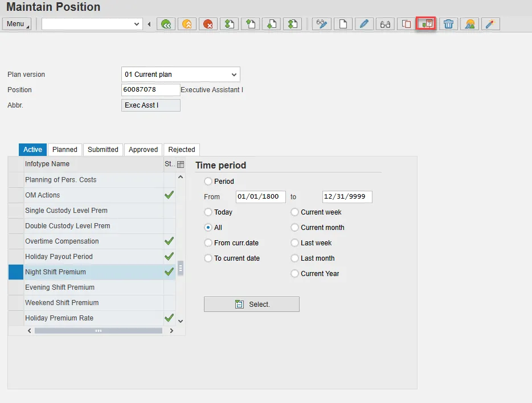This screenshot has height=403, width=532.
Task: Click the Delete trash can icon
Action: 449,24
